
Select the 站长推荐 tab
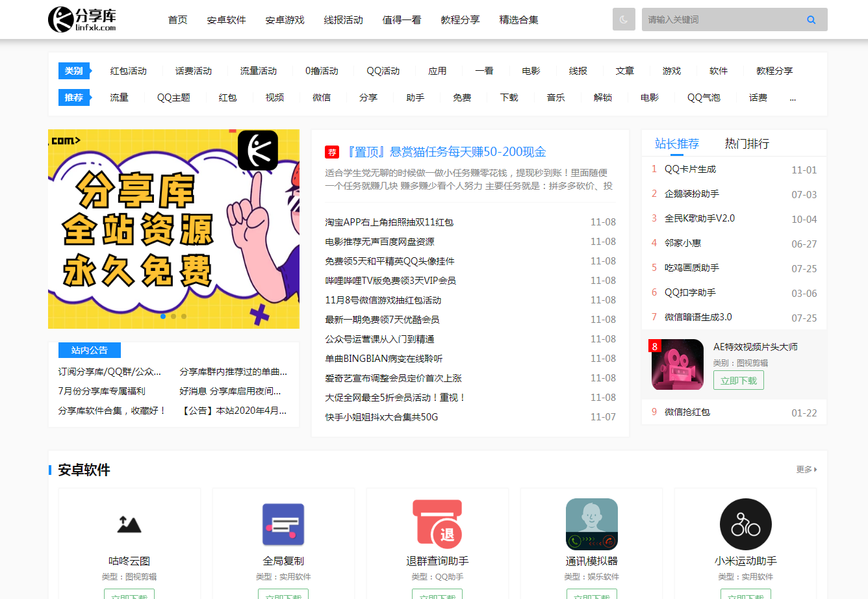click(x=676, y=144)
